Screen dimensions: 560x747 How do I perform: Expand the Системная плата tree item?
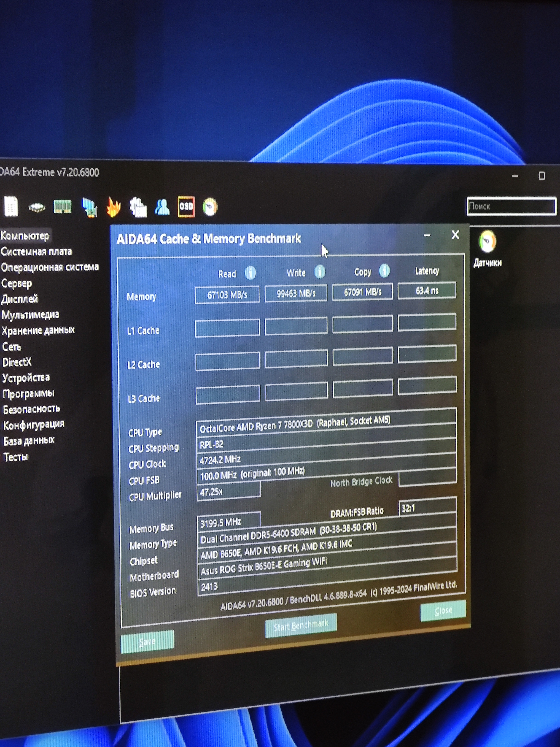click(x=36, y=251)
